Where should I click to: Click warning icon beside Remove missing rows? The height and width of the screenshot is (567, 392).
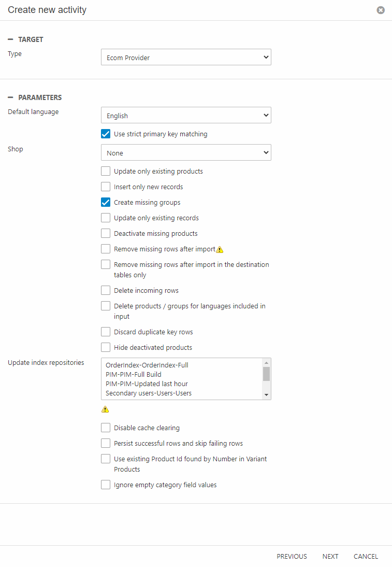220,249
